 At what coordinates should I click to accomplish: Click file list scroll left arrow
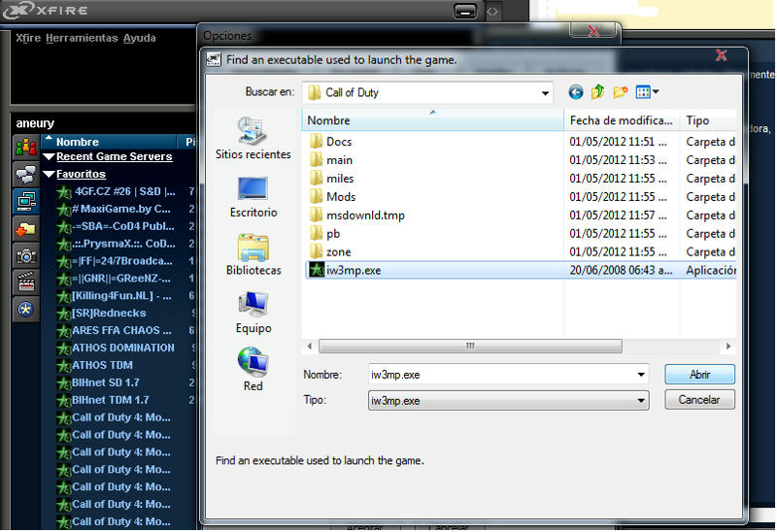pyautogui.click(x=310, y=346)
